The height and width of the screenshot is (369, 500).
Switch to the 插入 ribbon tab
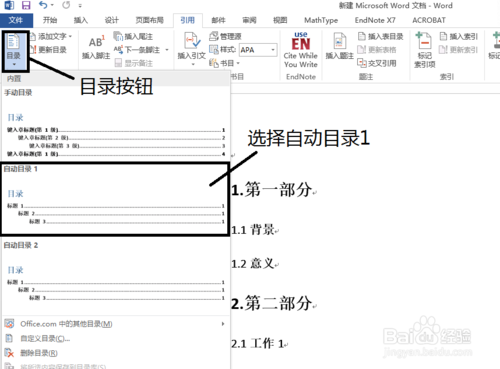(x=80, y=20)
